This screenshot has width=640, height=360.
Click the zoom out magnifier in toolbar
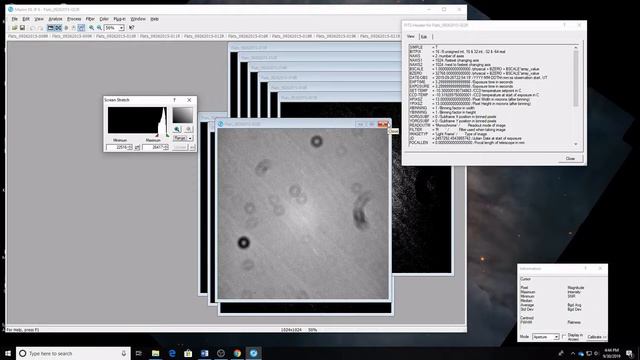point(99,28)
